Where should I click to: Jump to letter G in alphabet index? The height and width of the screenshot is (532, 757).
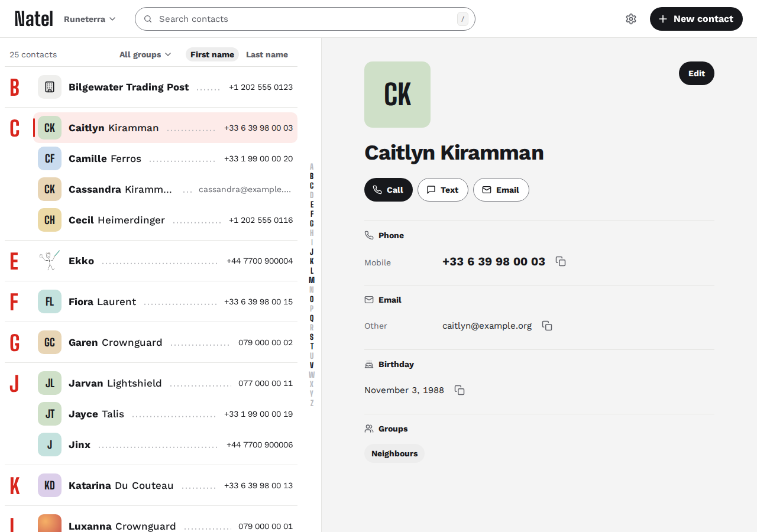(312, 223)
